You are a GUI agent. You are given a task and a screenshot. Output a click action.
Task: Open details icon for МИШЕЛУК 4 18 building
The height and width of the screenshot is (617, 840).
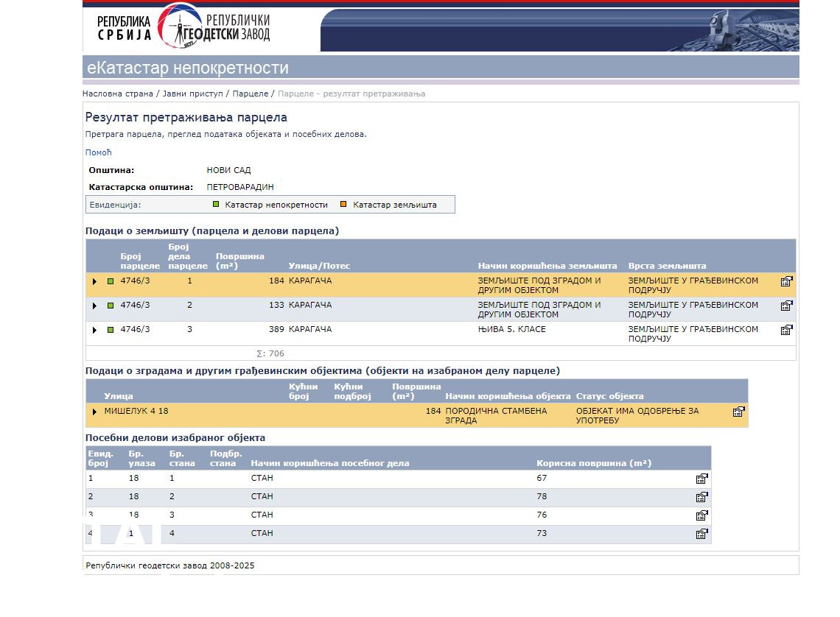[738, 412]
